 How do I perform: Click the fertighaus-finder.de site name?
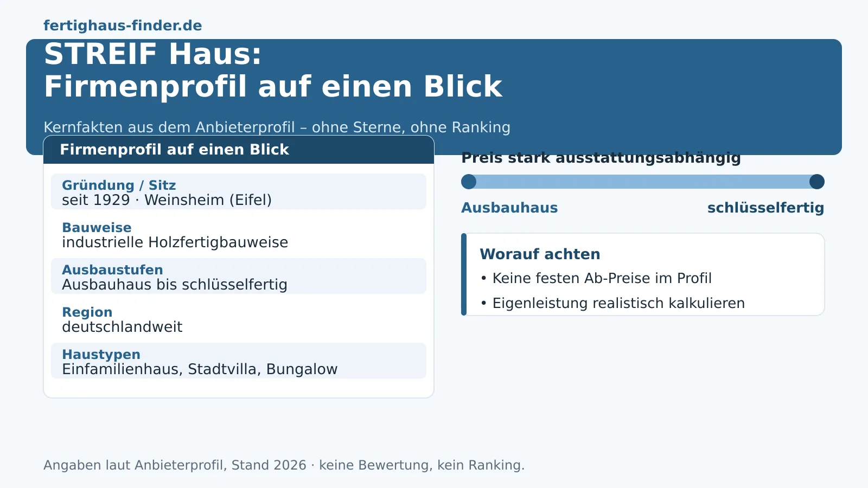(x=123, y=25)
